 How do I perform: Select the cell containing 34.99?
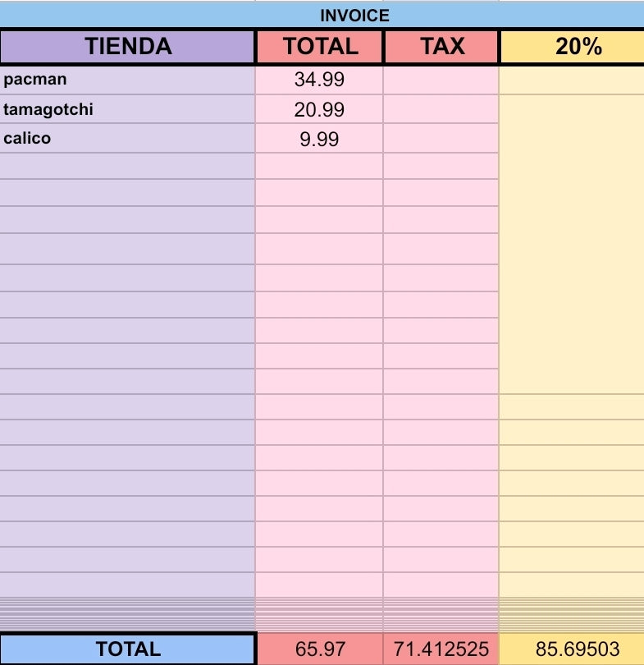pyautogui.click(x=319, y=80)
